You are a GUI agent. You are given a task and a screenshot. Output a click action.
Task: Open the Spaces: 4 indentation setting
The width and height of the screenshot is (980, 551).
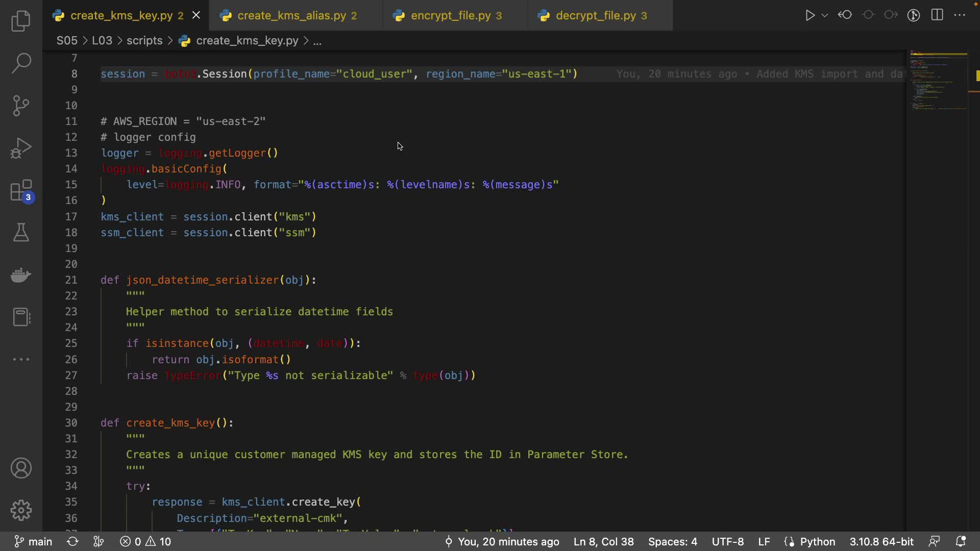pos(672,541)
